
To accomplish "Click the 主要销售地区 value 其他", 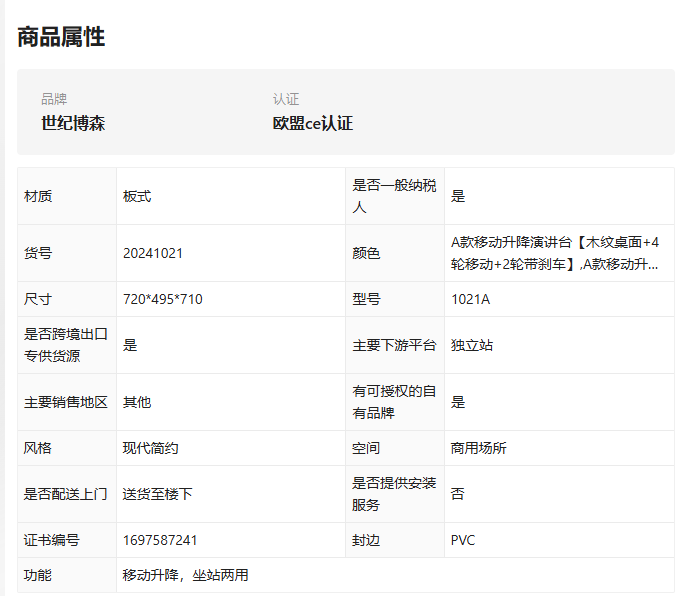I will (x=137, y=402).
